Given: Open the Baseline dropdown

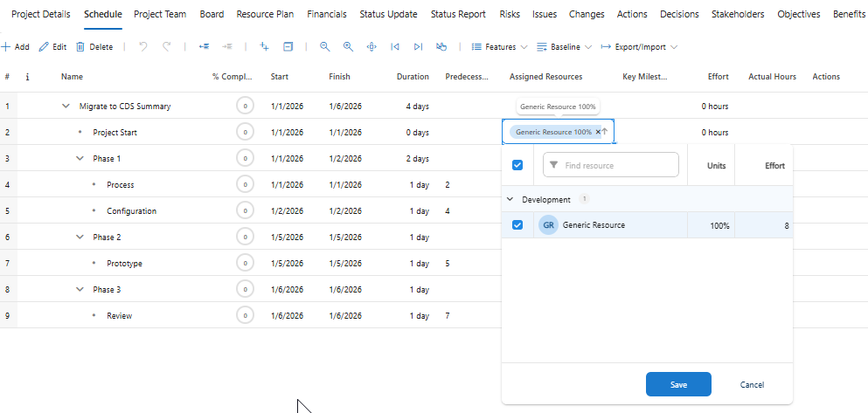Looking at the screenshot, I should [564, 47].
